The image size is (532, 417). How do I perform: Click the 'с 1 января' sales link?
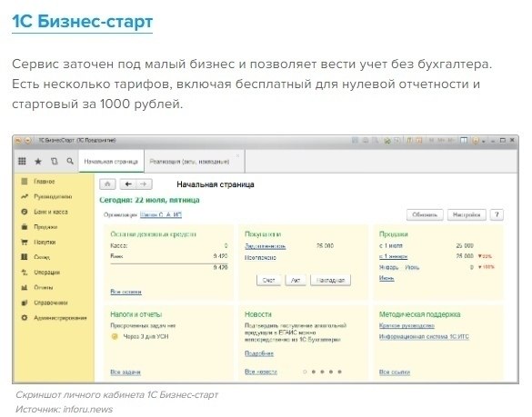click(x=393, y=256)
